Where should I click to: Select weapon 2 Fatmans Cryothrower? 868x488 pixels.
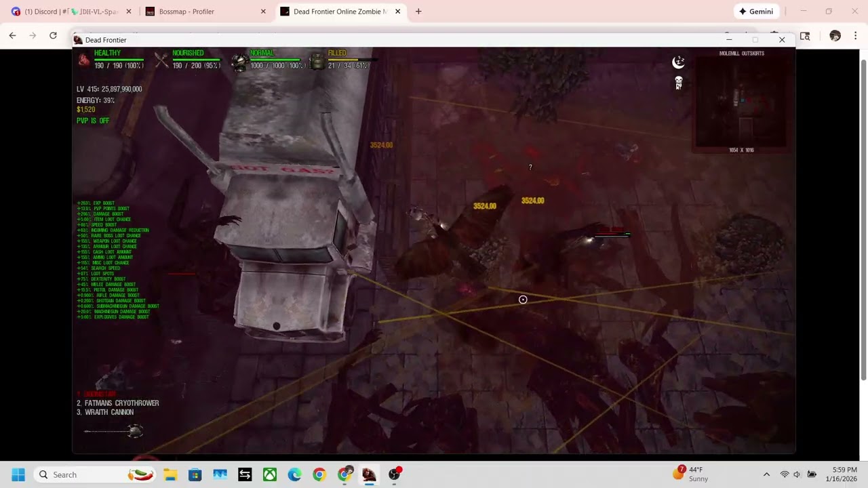[118, 403]
